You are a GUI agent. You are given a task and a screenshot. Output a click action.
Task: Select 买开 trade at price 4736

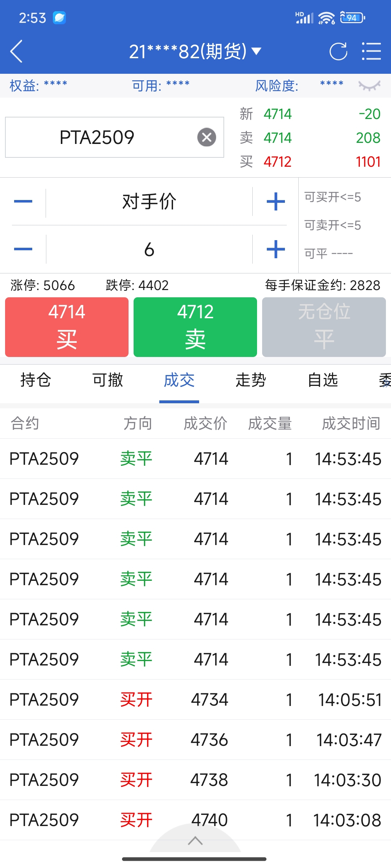(x=195, y=740)
